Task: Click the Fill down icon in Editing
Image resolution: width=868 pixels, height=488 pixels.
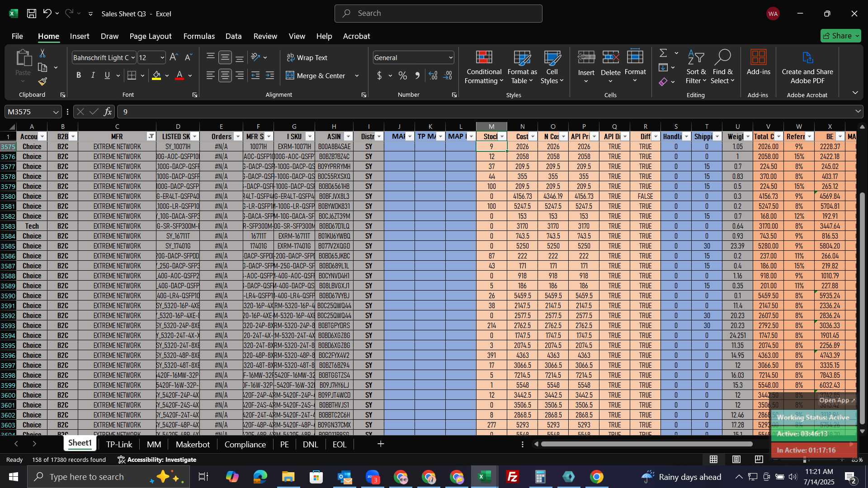Action: click(x=663, y=68)
